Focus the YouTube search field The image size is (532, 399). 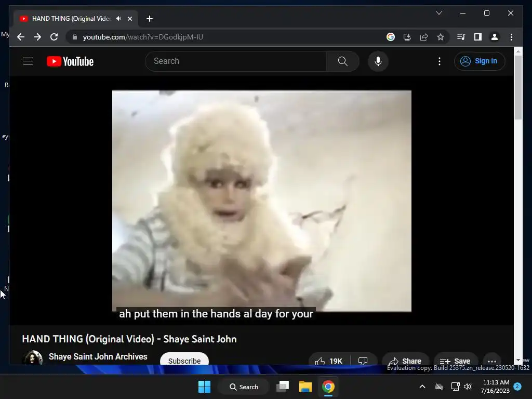(x=236, y=61)
